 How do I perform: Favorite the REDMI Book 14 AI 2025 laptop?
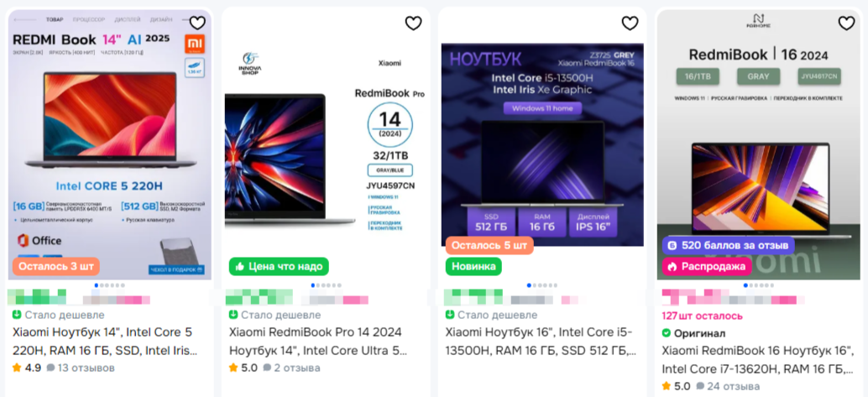(x=197, y=23)
